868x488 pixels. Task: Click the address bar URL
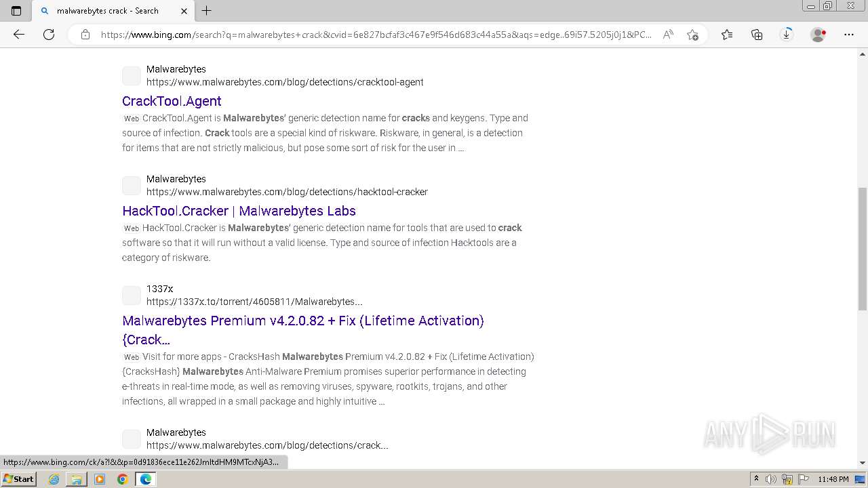[376, 35]
